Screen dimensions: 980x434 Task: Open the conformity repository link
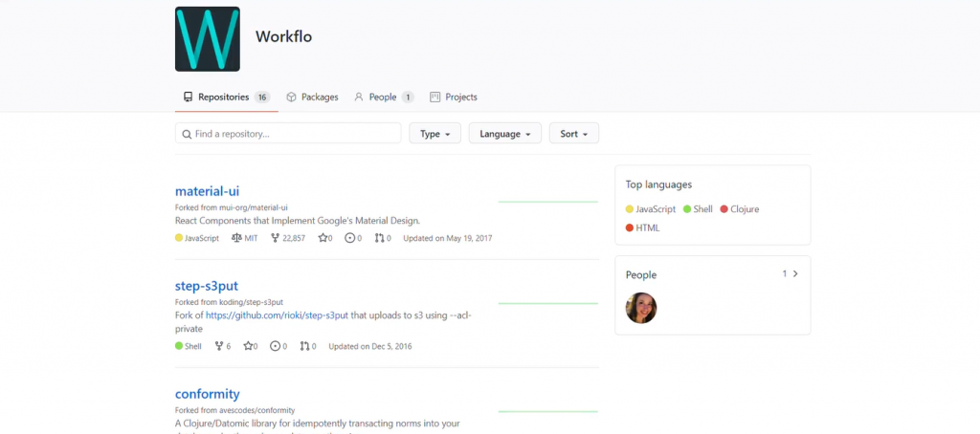(x=207, y=394)
